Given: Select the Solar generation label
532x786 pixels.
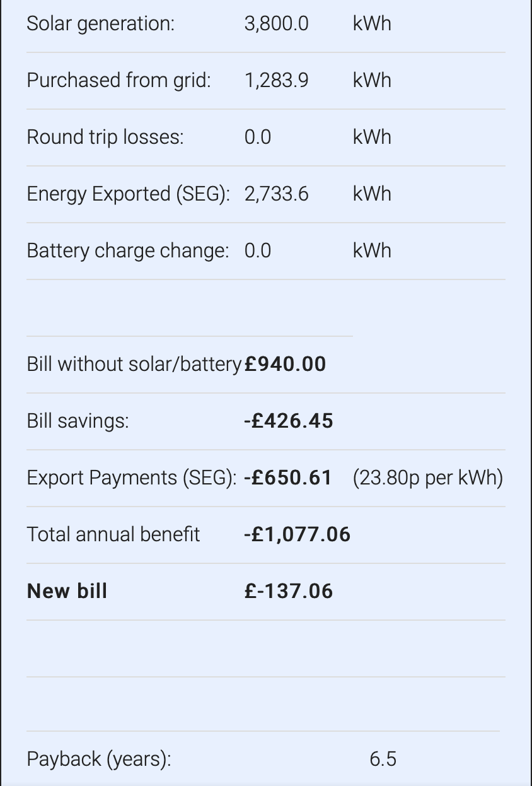Looking at the screenshot, I should pos(101,24).
